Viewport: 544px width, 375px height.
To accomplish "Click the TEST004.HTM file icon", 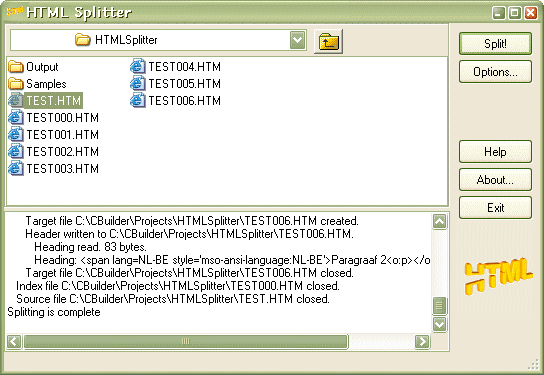I will click(x=138, y=66).
